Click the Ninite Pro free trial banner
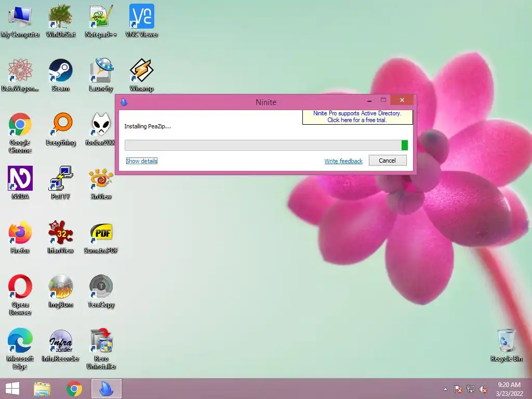 tap(357, 117)
